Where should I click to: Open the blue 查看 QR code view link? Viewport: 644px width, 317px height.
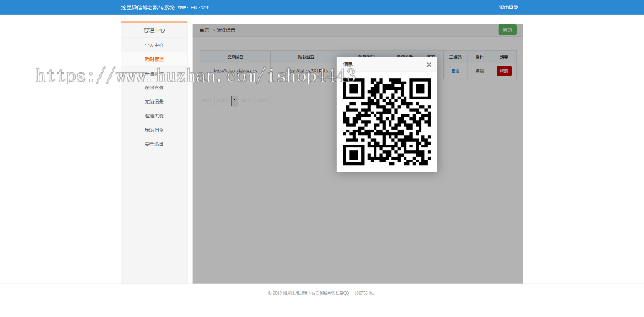tap(455, 71)
